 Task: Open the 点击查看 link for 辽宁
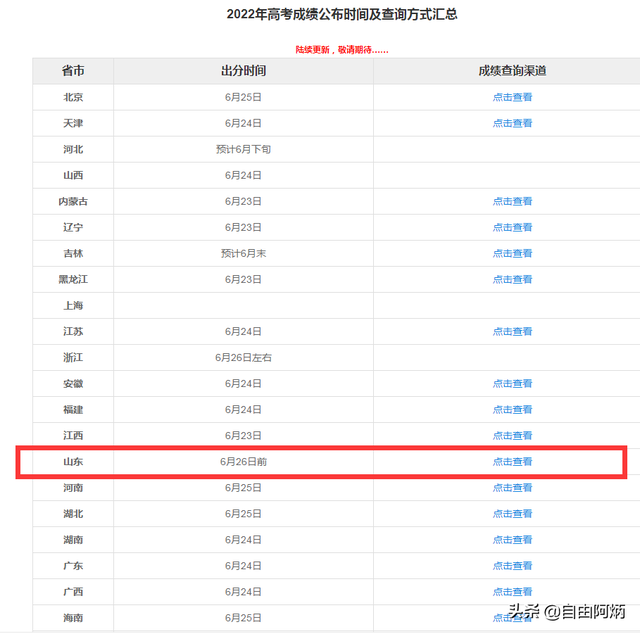coord(512,227)
